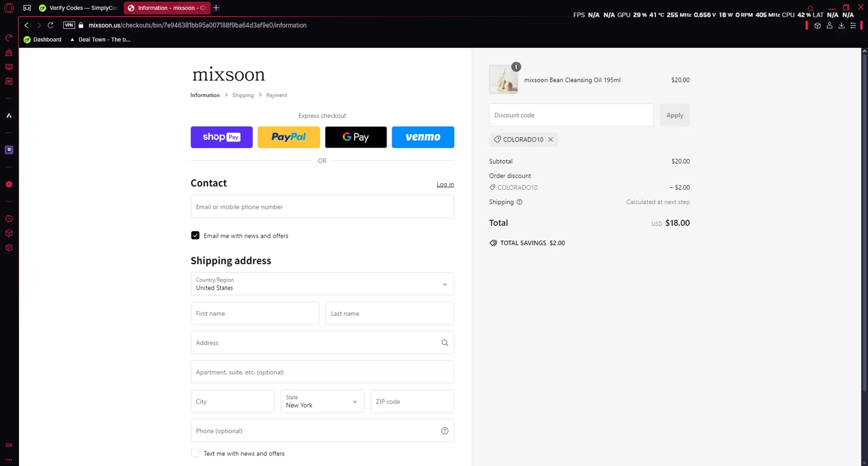This screenshot has height=466, width=868.
Task: Open the State dropdown showing New York
Action: pyautogui.click(x=322, y=401)
